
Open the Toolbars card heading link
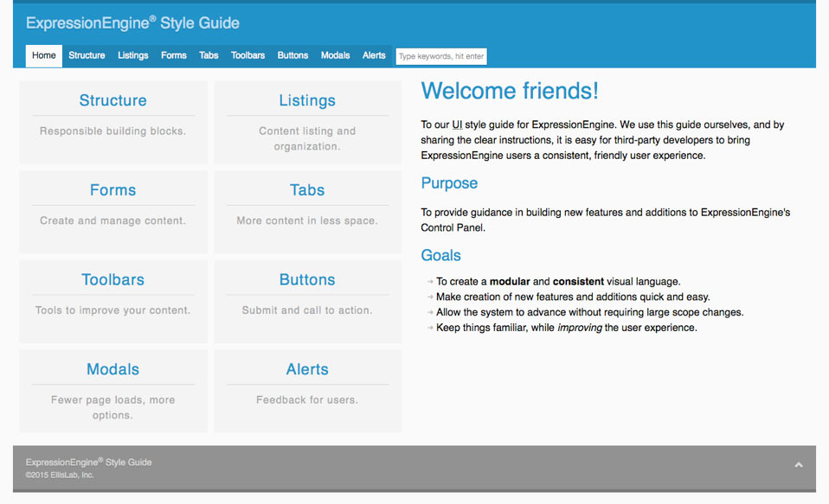tap(113, 279)
